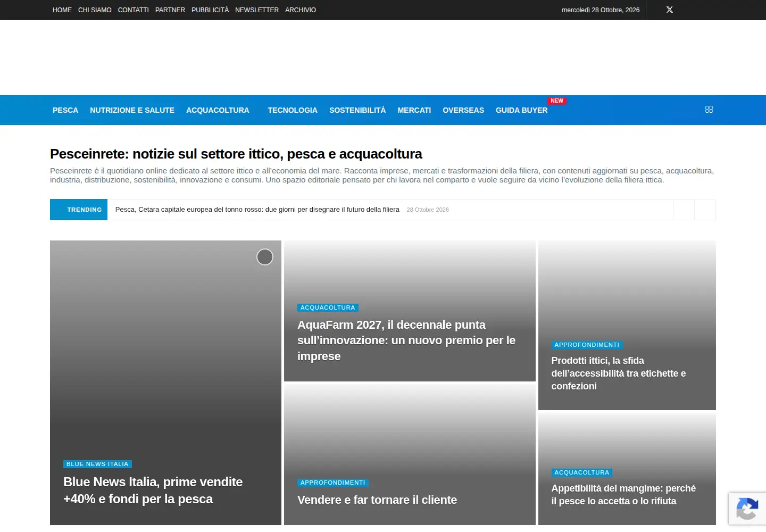This screenshot has width=766, height=532.
Task: Open trending article about Cetara tonno rosso
Action: coord(257,210)
